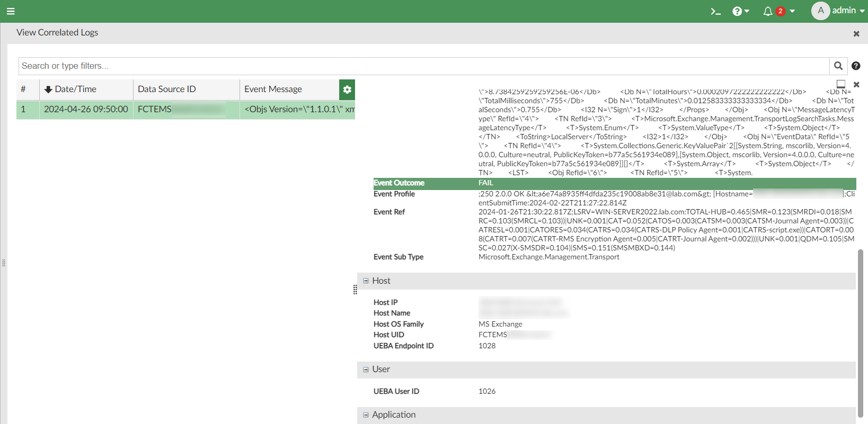Viewport: 868px width, 424px height.
Task: Click UEBA Endpoint ID value 1028
Action: point(487,346)
